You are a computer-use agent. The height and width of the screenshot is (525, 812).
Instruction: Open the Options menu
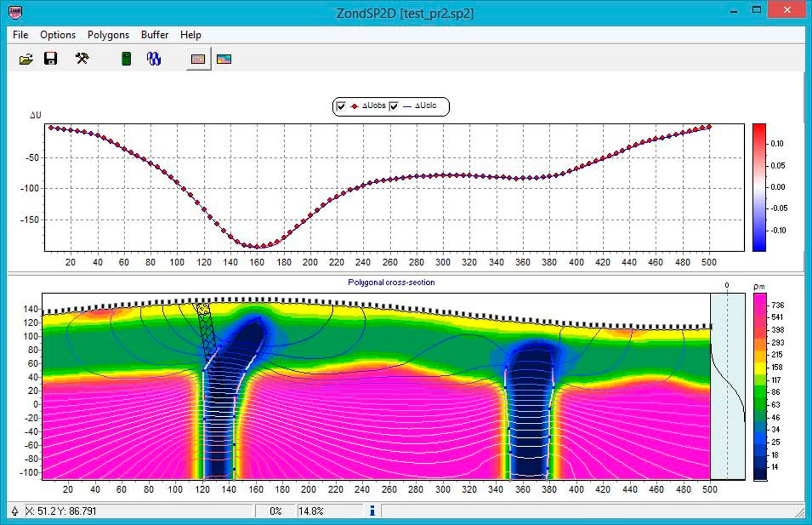57,35
